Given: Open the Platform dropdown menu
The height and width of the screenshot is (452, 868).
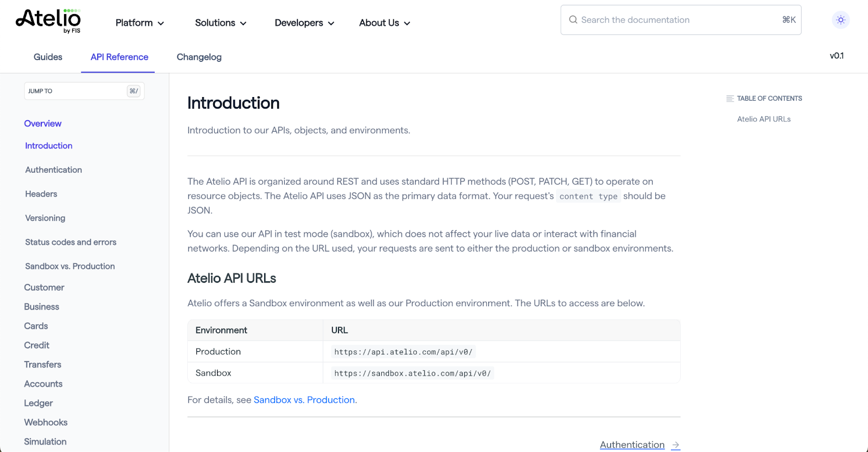Looking at the screenshot, I should click(139, 23).
